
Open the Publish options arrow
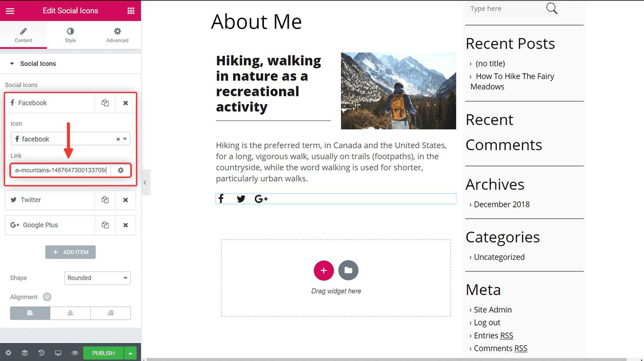130,353
